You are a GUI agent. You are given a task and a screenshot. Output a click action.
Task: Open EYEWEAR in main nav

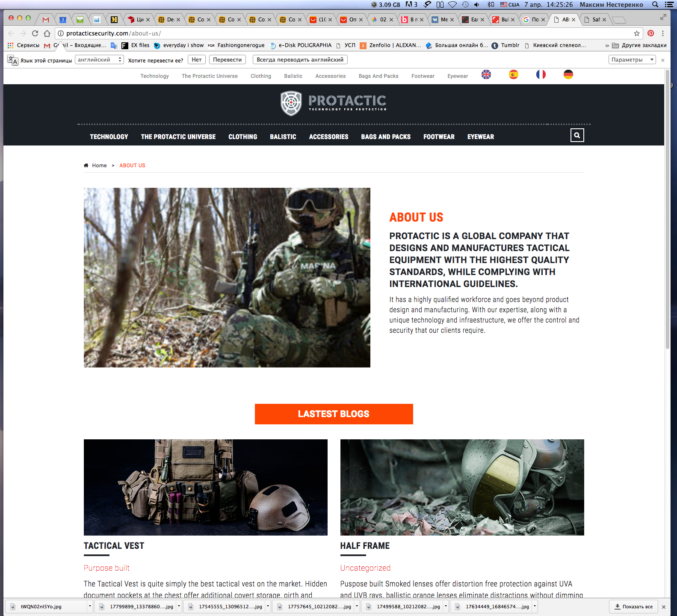[x=481, y=137]
